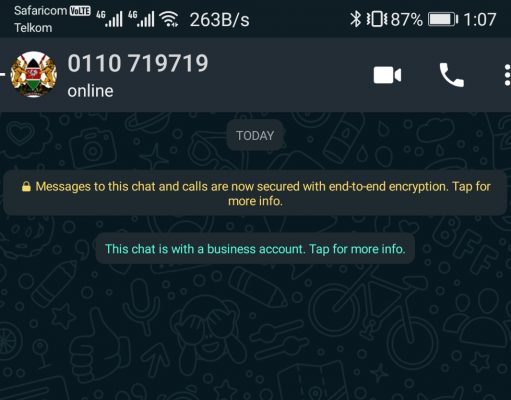Start a video call with 0110 719719

(387, 75)
